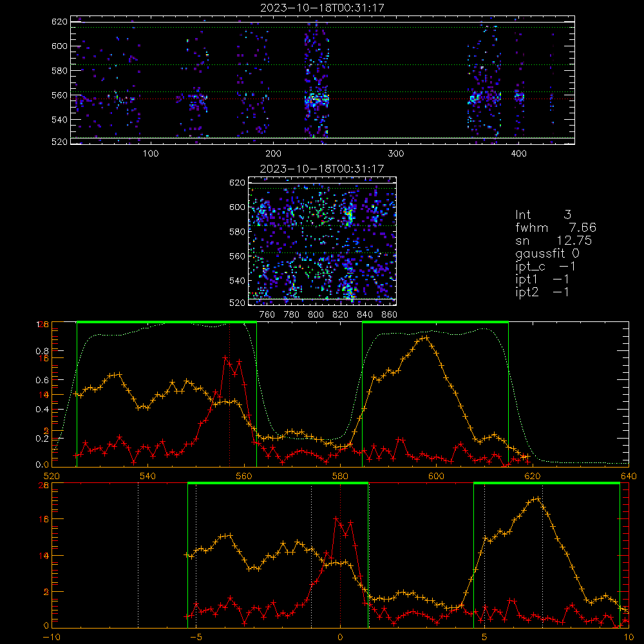644x644 pixels.
Task: Click the 'Int 3' readout
Action: [x=543, y=214]
